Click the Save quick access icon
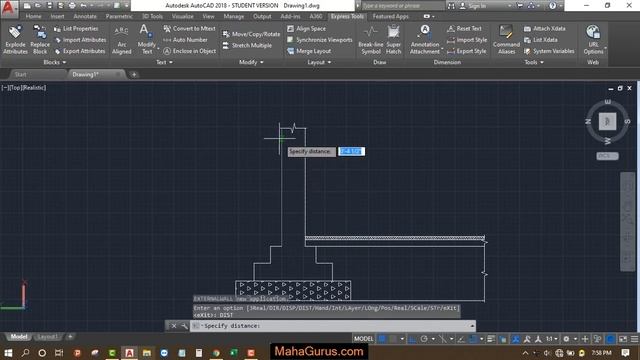 (49, 6)
